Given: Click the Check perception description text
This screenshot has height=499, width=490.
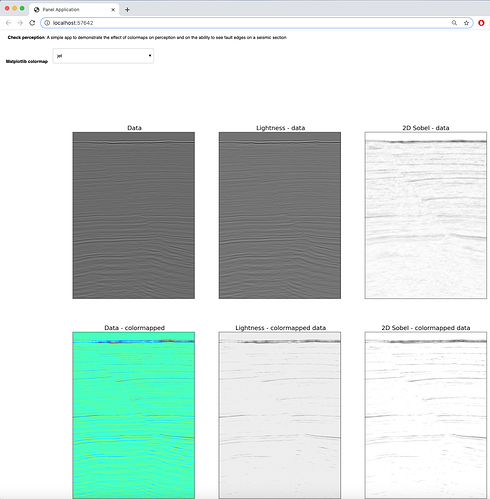Looking at the screenshot, I should coord(147,37).
